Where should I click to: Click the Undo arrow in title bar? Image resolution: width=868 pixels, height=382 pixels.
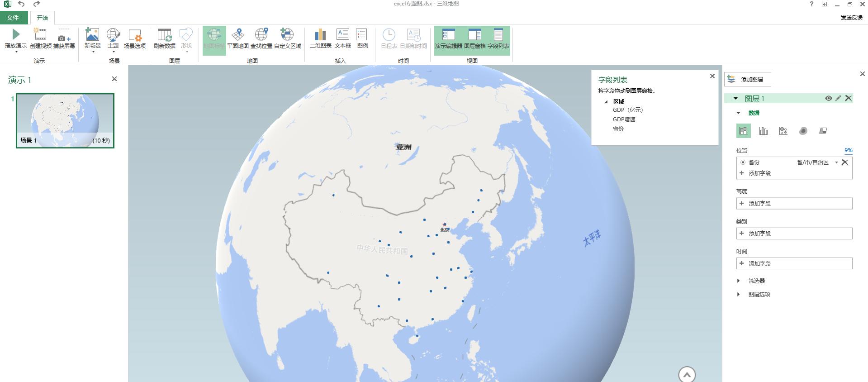tap(21, 4)
